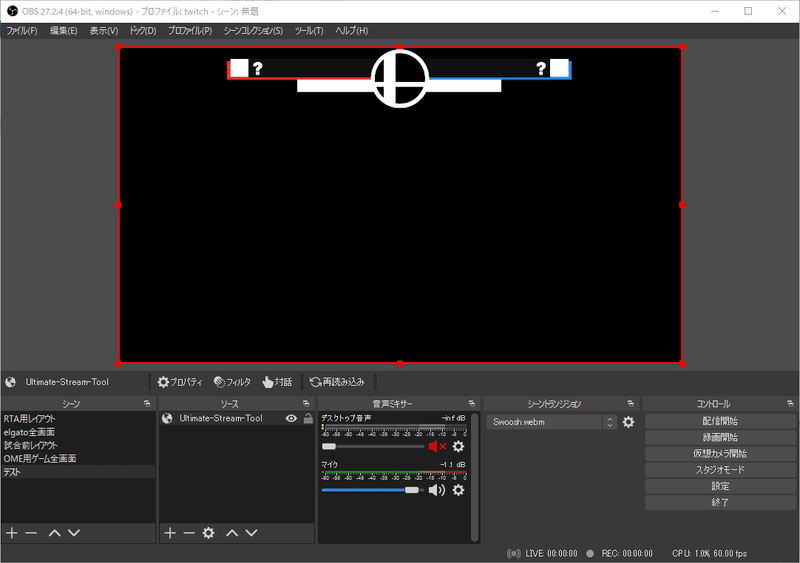Viewport: 800px width, 563px height.
Task: Click the audio mixer vertical scrollbar
Action: pyautogui.click(x=475, y=477)
